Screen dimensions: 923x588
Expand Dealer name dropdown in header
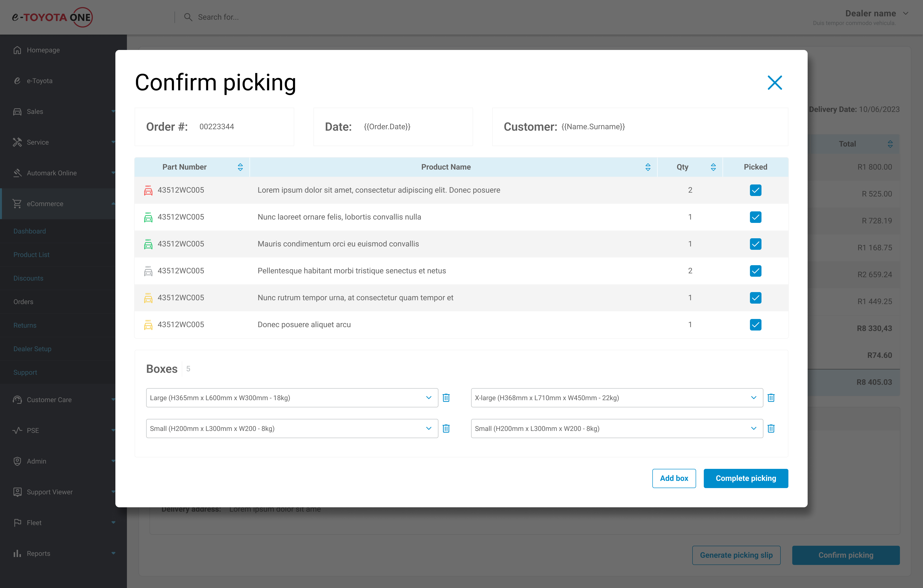pyautogui.click(x=905, y=13)
